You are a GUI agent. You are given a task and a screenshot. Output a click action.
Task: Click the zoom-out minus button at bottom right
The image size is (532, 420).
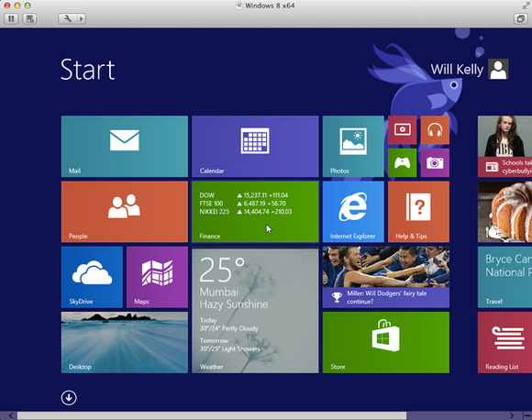pos(527,416)
